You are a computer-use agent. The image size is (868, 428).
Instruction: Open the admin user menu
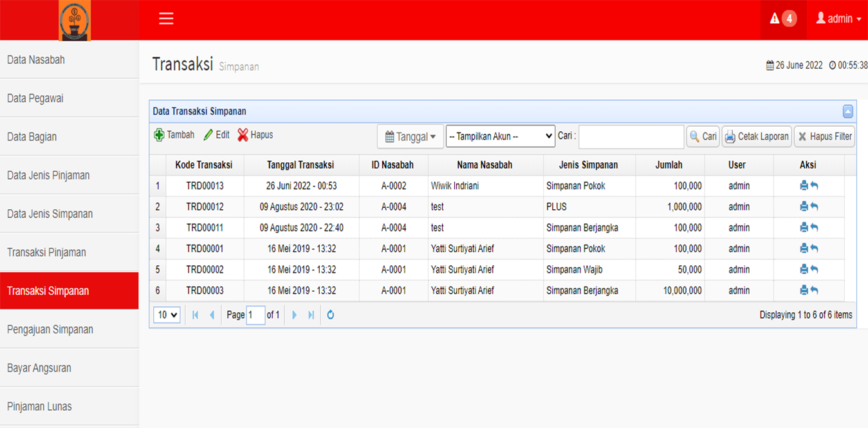click(838, 19)
